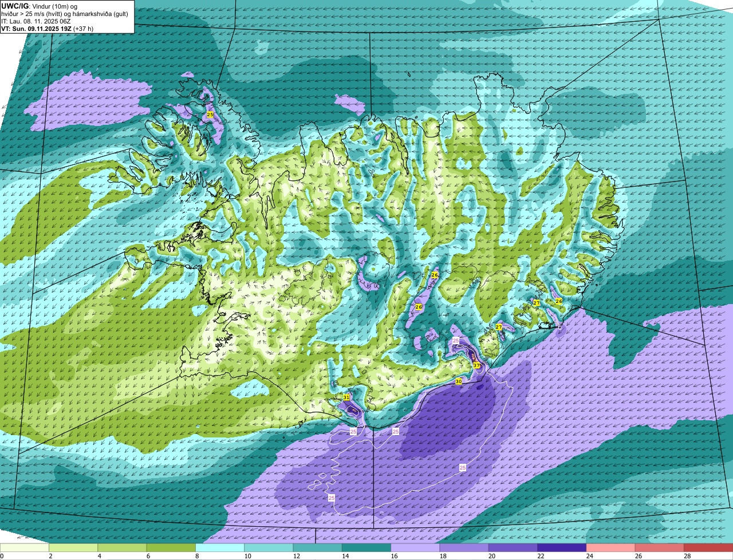Click the legend tick label '28'
The width and height of the screenshot is (733, 560).
(687, 555)
